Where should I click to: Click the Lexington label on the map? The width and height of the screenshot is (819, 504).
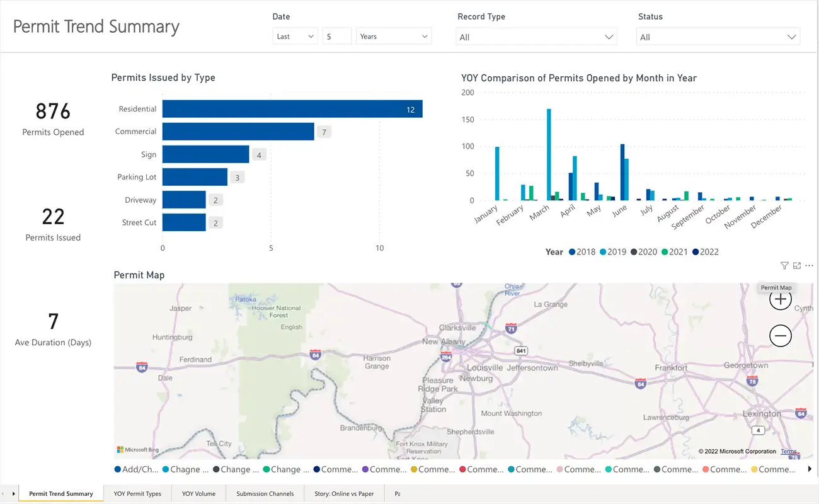tap(762, 414)
